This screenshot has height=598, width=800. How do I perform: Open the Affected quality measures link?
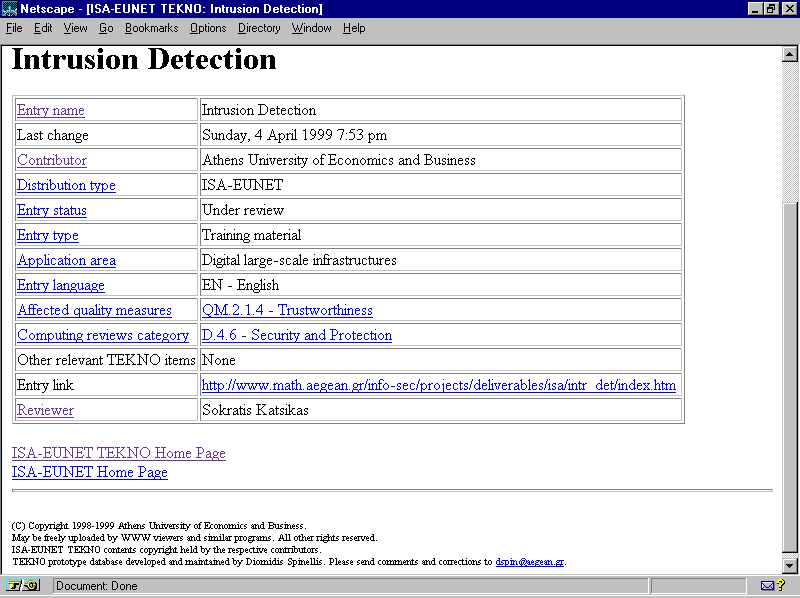pos(94,310)
